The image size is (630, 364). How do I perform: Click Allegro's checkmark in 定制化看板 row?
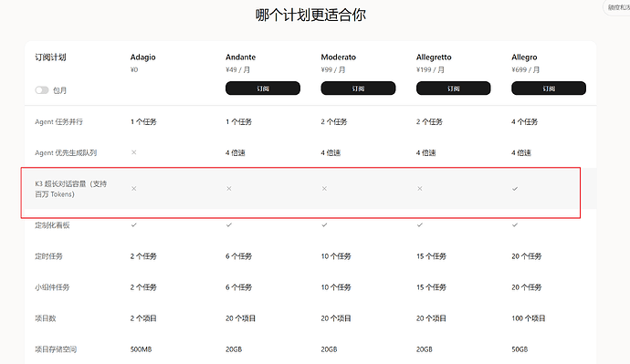[x=515, y=225]
